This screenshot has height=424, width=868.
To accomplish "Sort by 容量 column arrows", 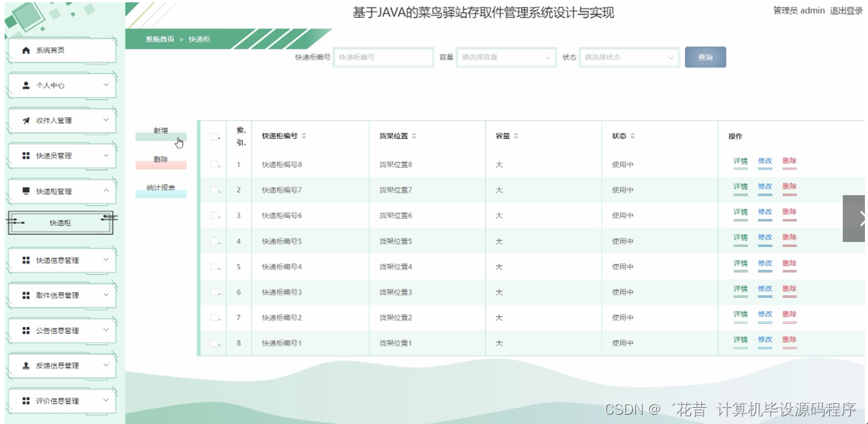I will click(516, 136).
